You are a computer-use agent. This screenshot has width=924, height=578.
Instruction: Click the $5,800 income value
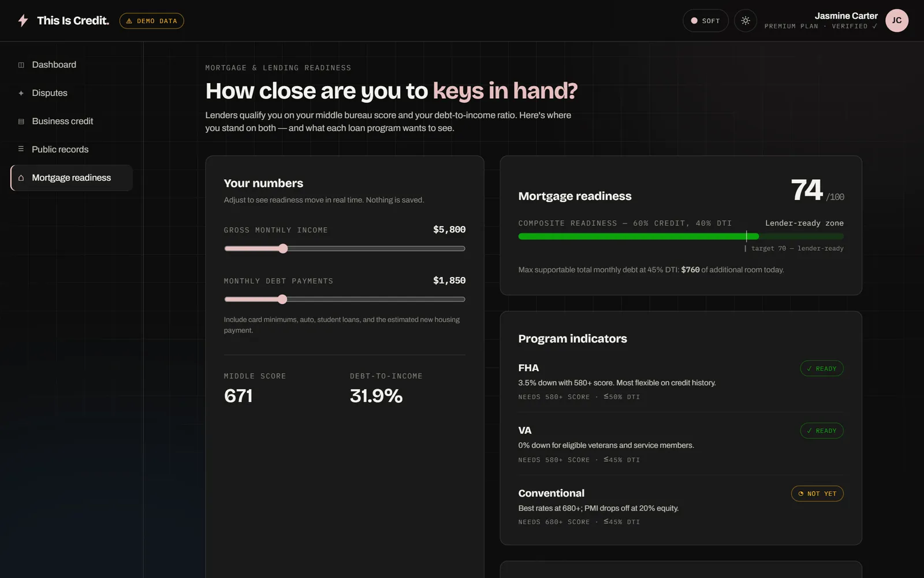[x=449, y=229]
